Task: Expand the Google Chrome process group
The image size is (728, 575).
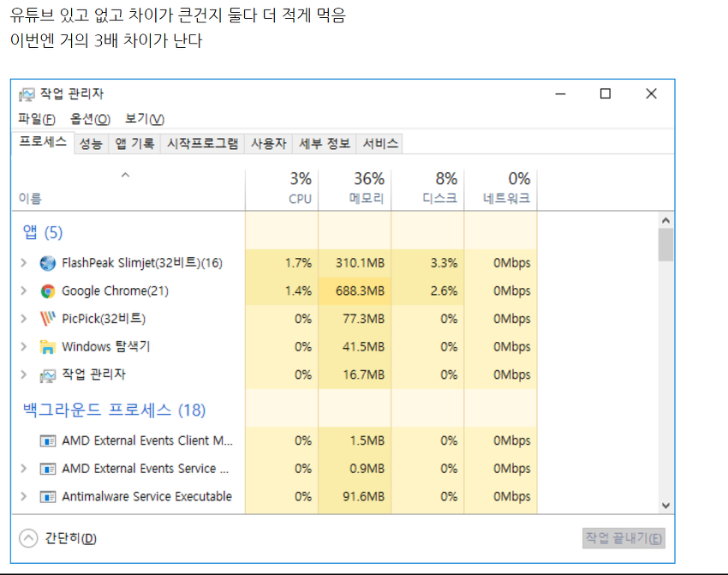Action: tap(24, 290)
